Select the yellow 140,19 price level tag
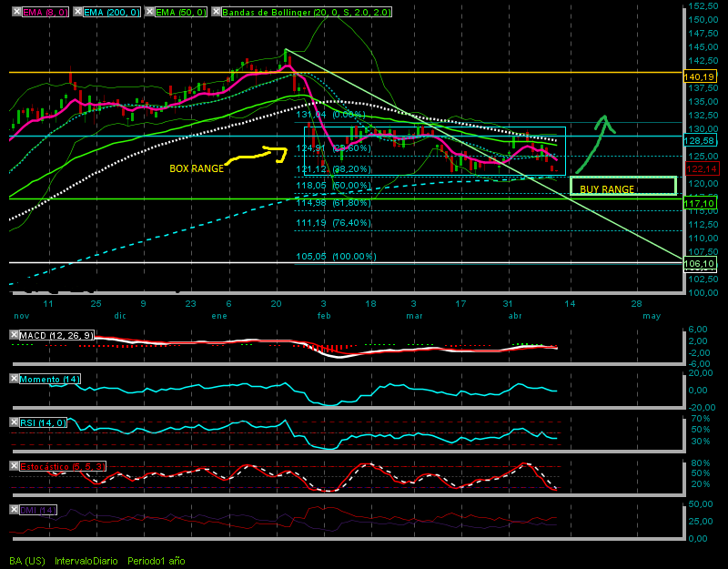The width and height of the screenshot is (728, 569). pyautogui.click(x=700, y=76)
